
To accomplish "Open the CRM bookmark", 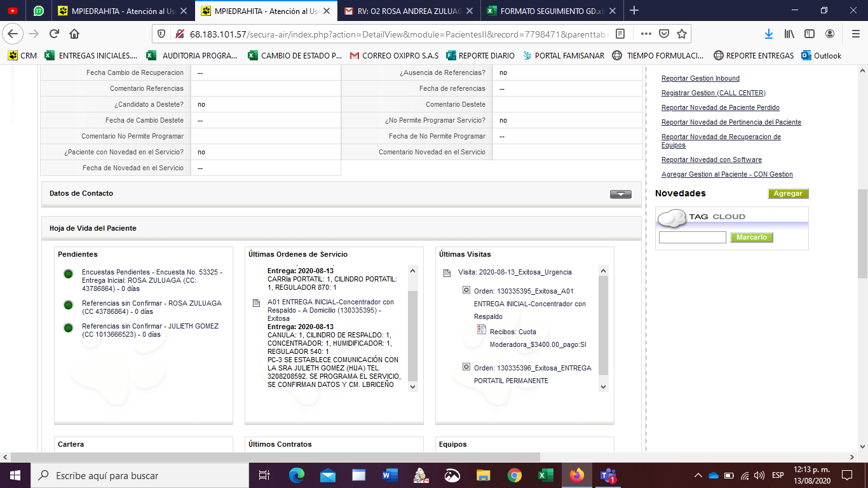I will point(22,55).
